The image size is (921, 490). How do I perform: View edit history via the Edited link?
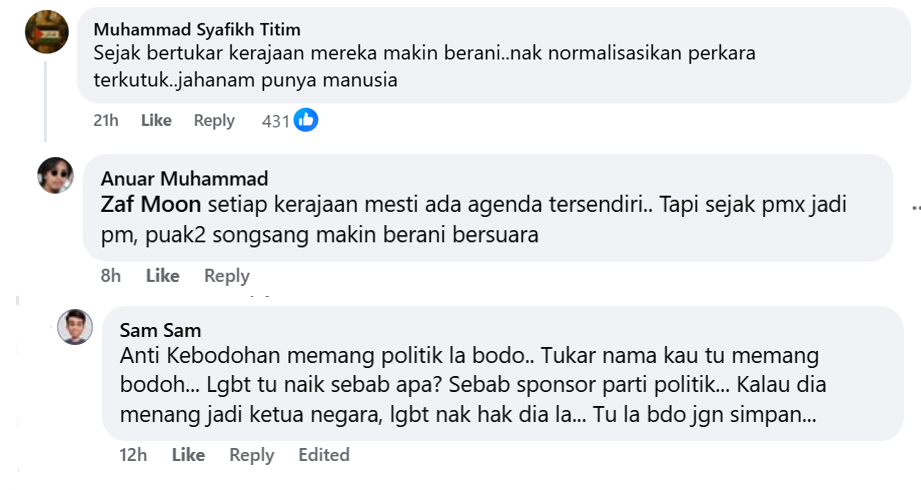(323, 455)
